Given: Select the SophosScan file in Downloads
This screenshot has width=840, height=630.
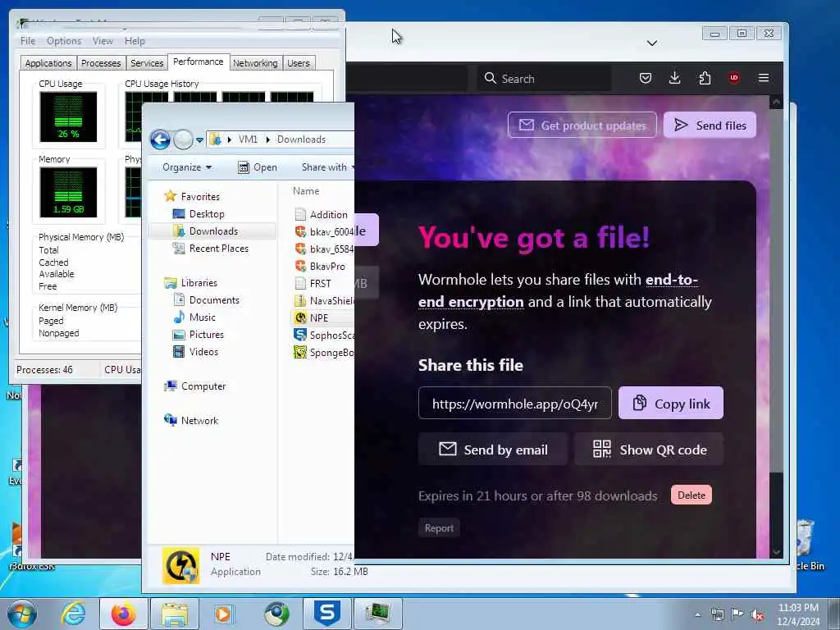Looking at the screenshot, I should (x=323, y=336).
